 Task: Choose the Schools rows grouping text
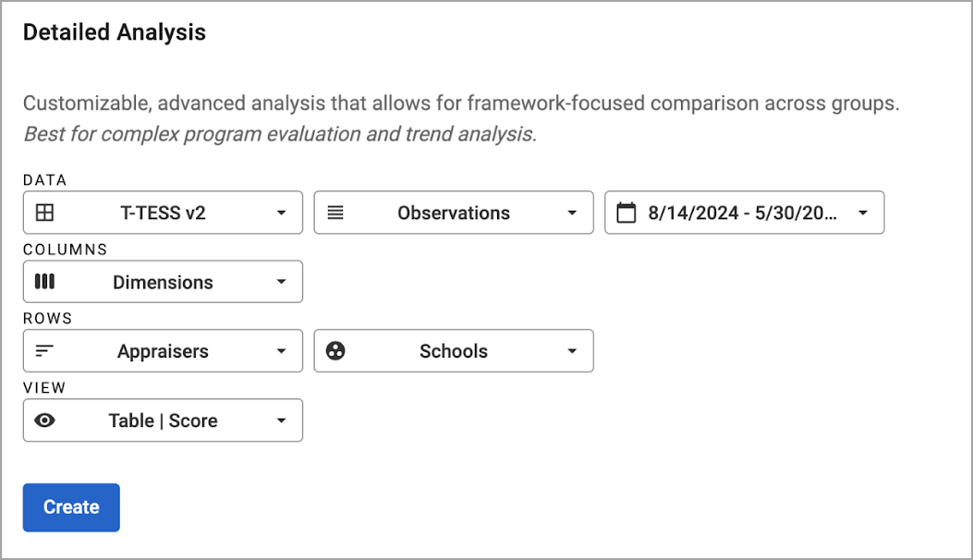click(454, 351)
